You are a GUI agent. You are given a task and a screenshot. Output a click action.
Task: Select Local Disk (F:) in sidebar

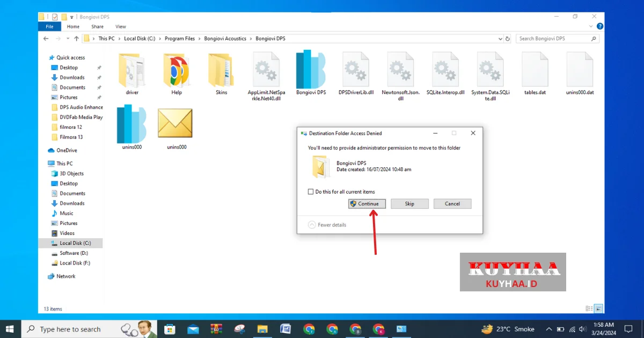(75, 263)
